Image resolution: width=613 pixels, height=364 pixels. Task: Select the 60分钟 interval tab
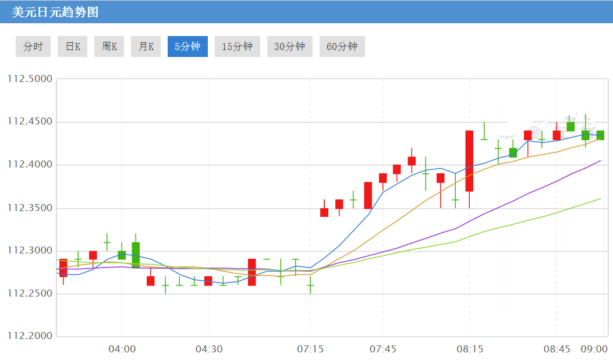pyautogui.click(x=342, y=47)
